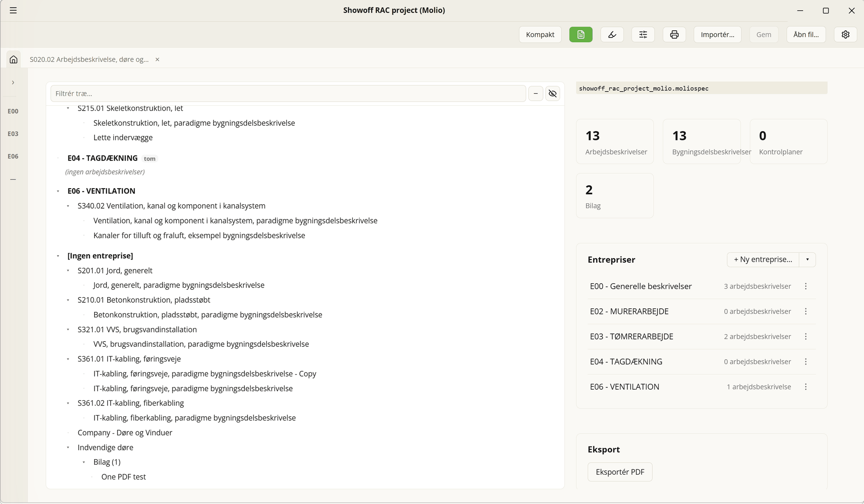This screenshot has width=864, height=504.
Task: Click the Åbn fil... button
Action: pyautogui.click(x=806, y=35)
